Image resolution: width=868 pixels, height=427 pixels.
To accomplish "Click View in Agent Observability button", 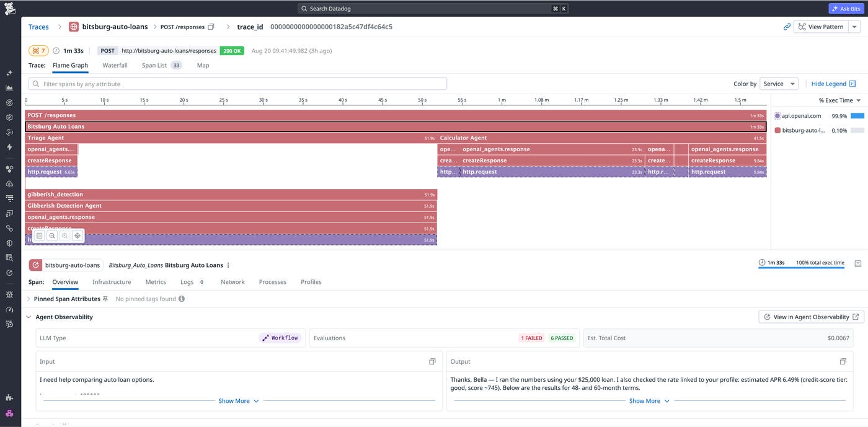I will (x=811, y=317).
